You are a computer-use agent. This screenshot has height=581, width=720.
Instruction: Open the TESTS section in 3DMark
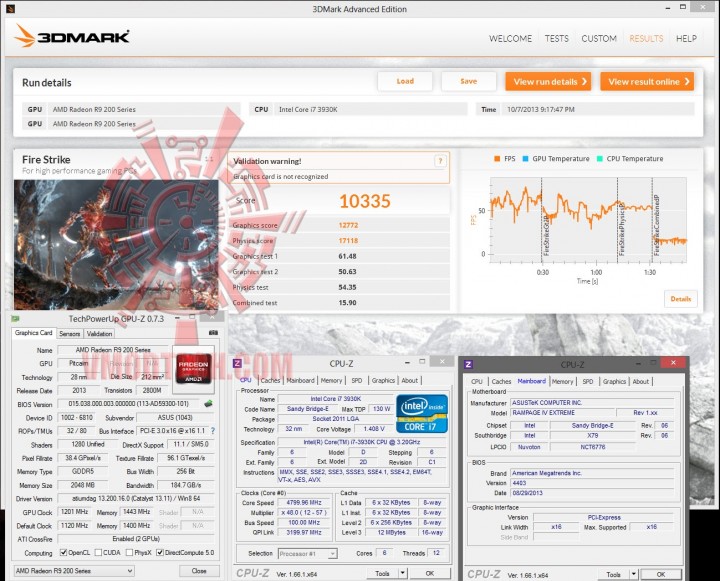pos(557,39)
